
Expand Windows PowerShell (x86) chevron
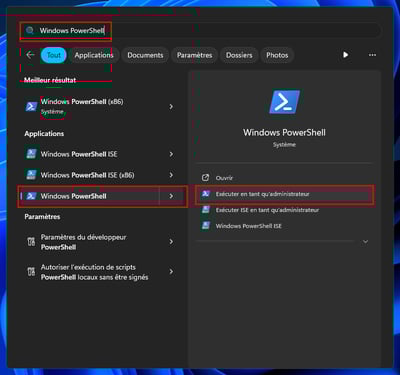pos(171,107)
